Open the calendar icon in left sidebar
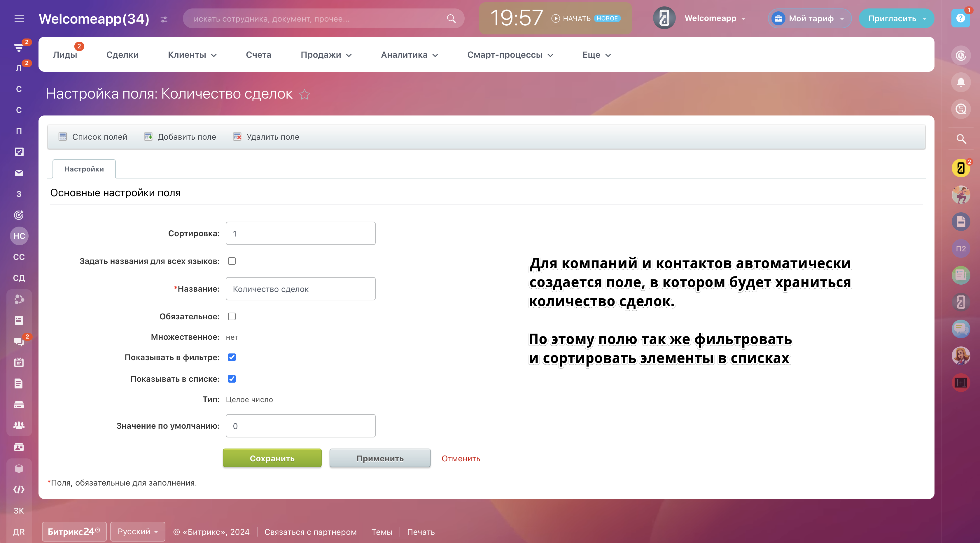 coord(19,362)
